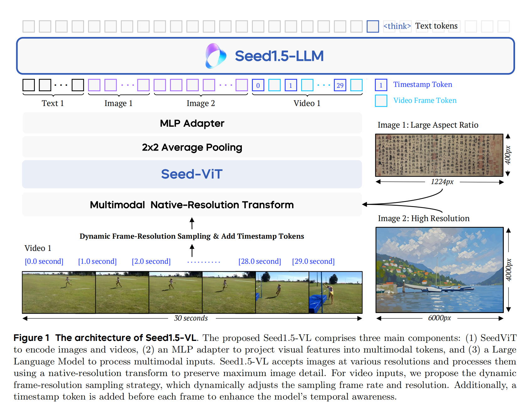
Task: Click the legend Timestamp Token square
Action: [x=381, y=85]
